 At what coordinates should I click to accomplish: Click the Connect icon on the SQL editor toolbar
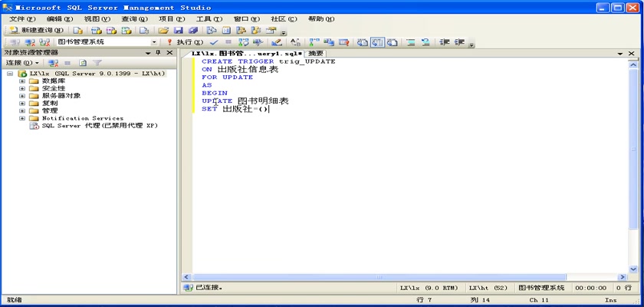tap(15, 42)
